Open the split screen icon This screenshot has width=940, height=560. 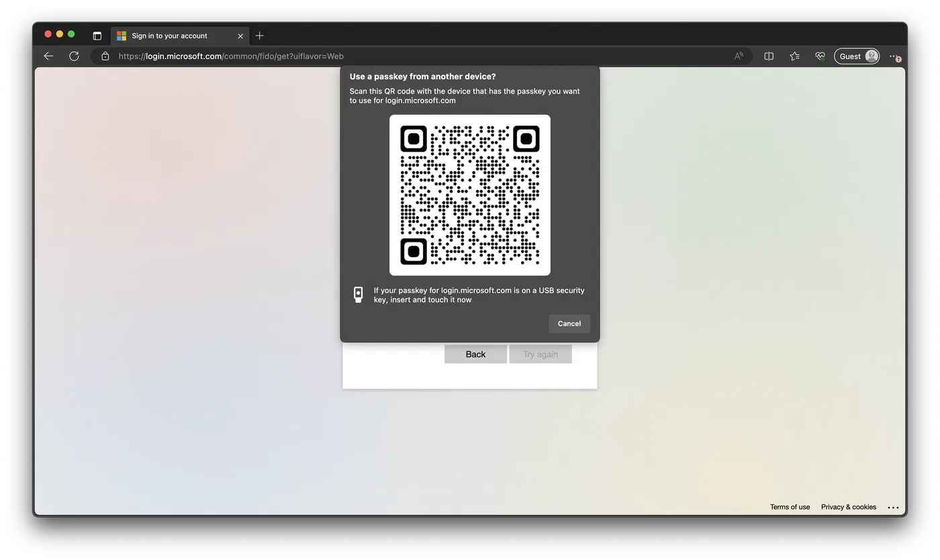(x=769, y=56)
